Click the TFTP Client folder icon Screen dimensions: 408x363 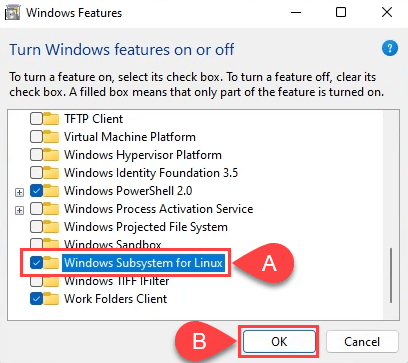[51, 119]
